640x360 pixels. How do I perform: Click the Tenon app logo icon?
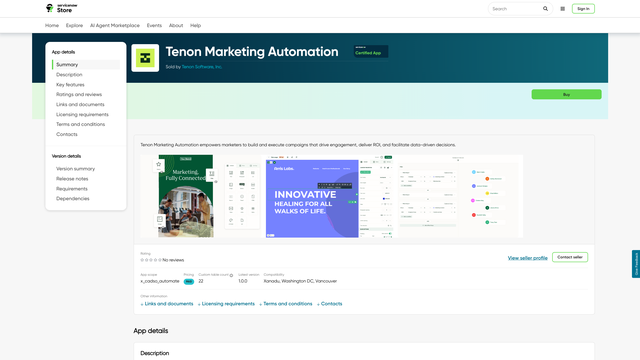145,58
